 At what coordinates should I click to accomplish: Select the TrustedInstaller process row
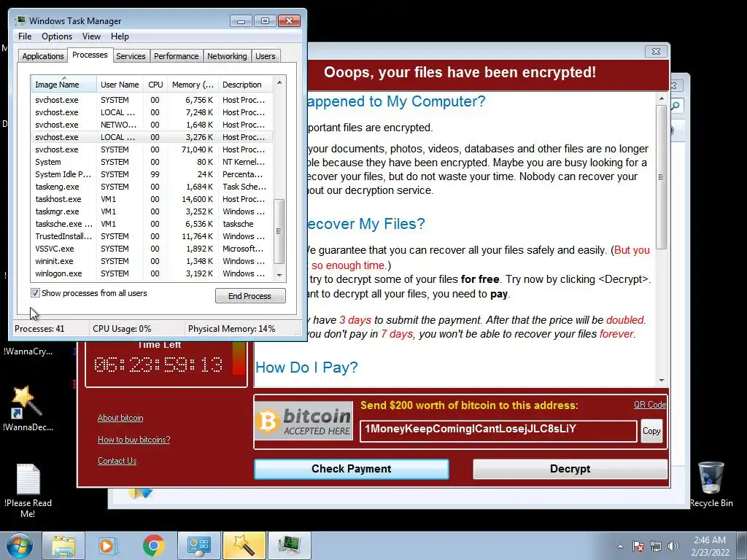pyautogui.click(x=152, y=236)
